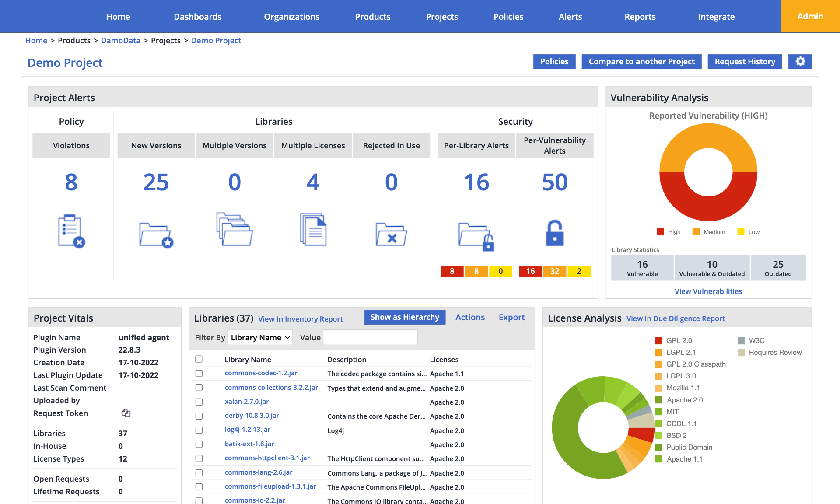Check the commons-lang-2.6.jar checkbox
840x504 pixels.
tap(199, 473)
